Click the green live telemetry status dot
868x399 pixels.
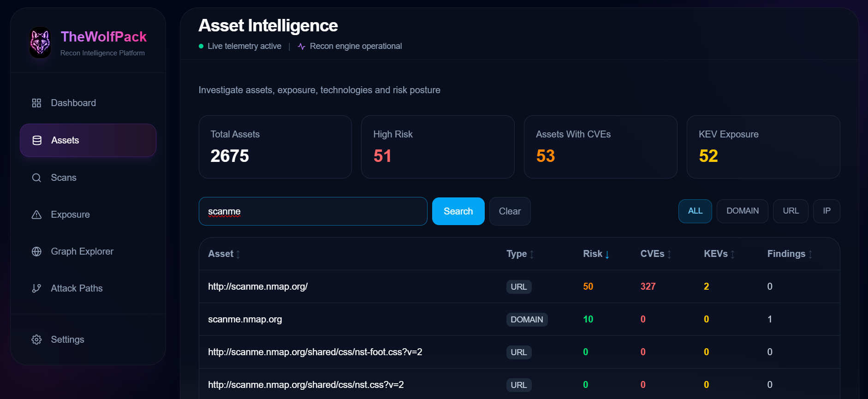[x=201, y=46]
